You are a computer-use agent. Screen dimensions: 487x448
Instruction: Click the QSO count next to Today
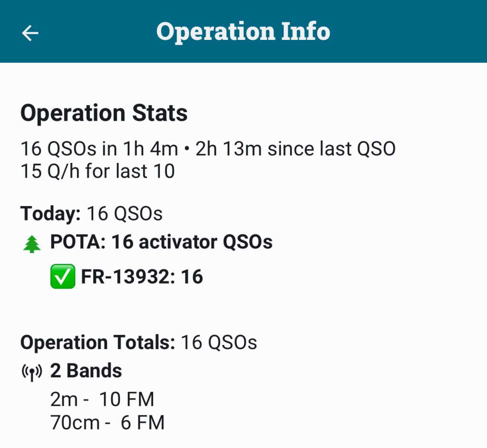point(125,214)
